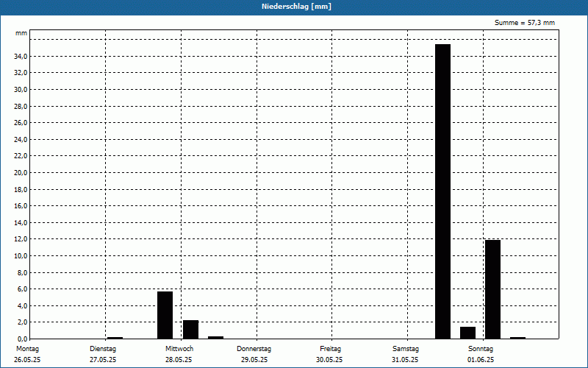Screen dimensions: 588x368
Task: Click the 12 mm Sonntag bar
Action: coord(492,289)
